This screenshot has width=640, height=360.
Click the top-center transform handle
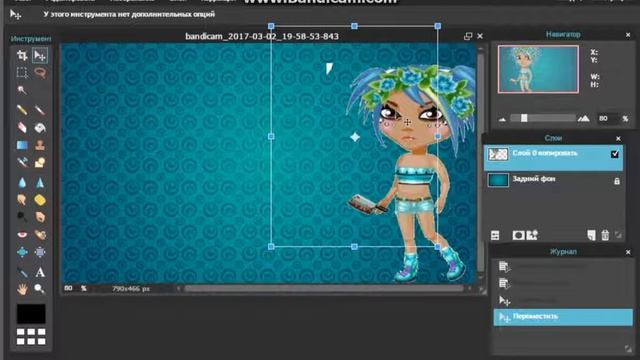point(354,26)
